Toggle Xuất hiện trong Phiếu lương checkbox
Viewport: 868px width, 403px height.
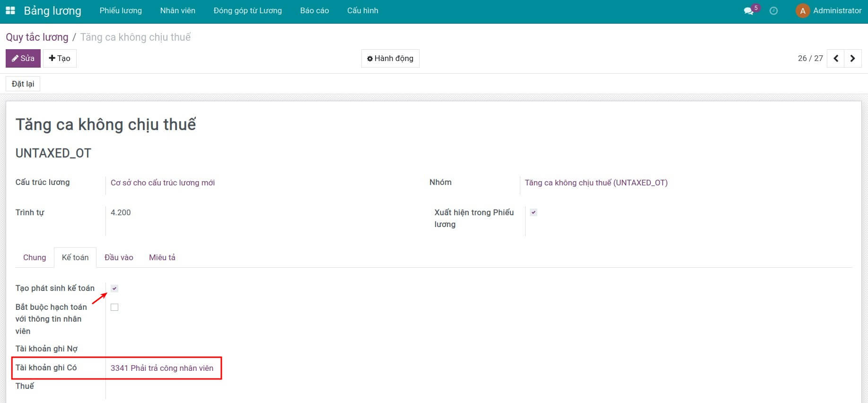pyautogui.click(x=534, y=213)
